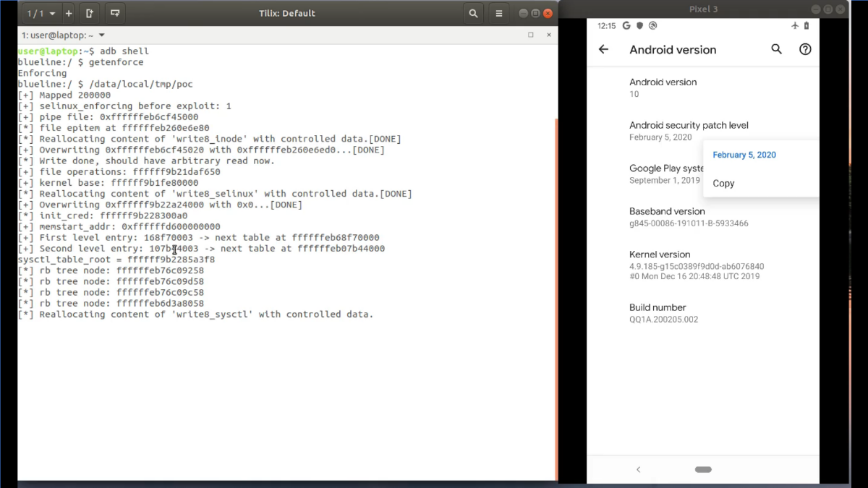Maximize the Tilix window
Viewport: 868px width, 488px height.
(x=536, y=13)
